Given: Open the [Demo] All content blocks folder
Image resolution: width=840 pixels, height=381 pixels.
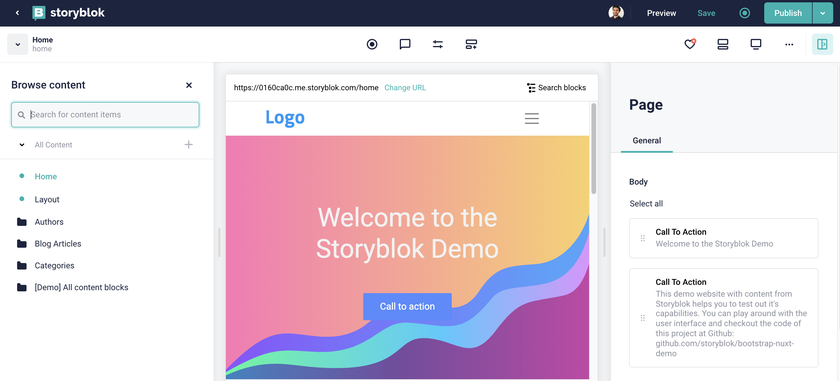Looking at the screenshot, I should [x=81, y=287].
